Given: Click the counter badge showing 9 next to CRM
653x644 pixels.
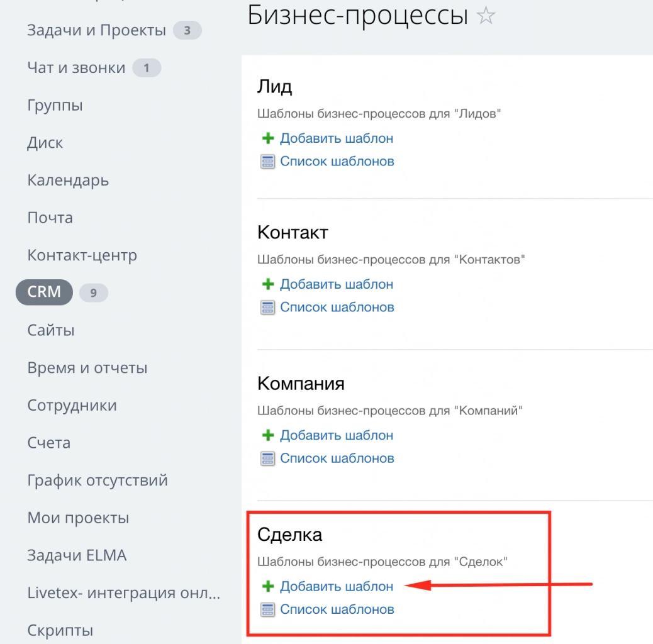Looking at the screenshot, I should (x=94, y=292).
